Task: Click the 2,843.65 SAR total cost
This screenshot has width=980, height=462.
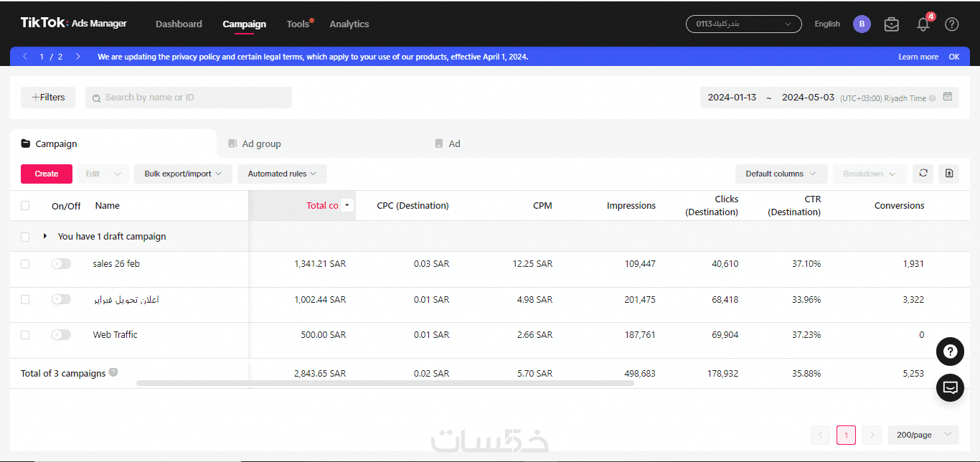Action: [x=320, y=373]
